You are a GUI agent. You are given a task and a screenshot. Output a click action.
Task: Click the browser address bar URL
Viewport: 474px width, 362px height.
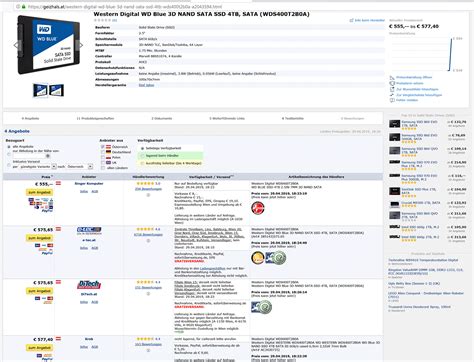pyautogui.click(x=125, y=7)
